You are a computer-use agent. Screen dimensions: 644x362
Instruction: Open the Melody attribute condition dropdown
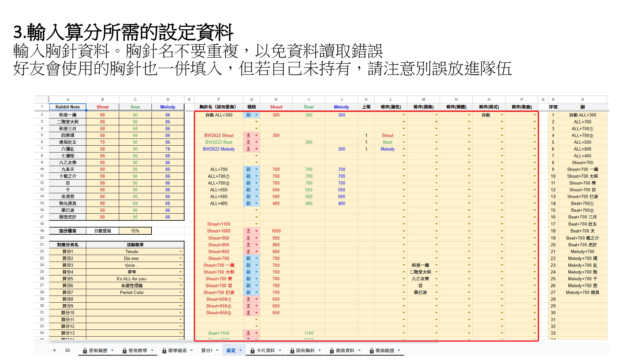tap(403, 149)
